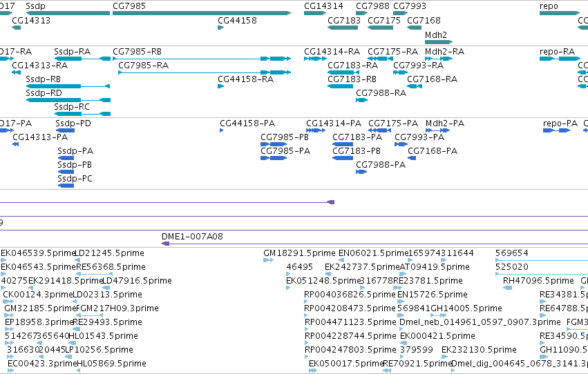This screenshot has height=374, width=588.
Task: Click the CG7183-PA protein label
Action: (357, 137)
